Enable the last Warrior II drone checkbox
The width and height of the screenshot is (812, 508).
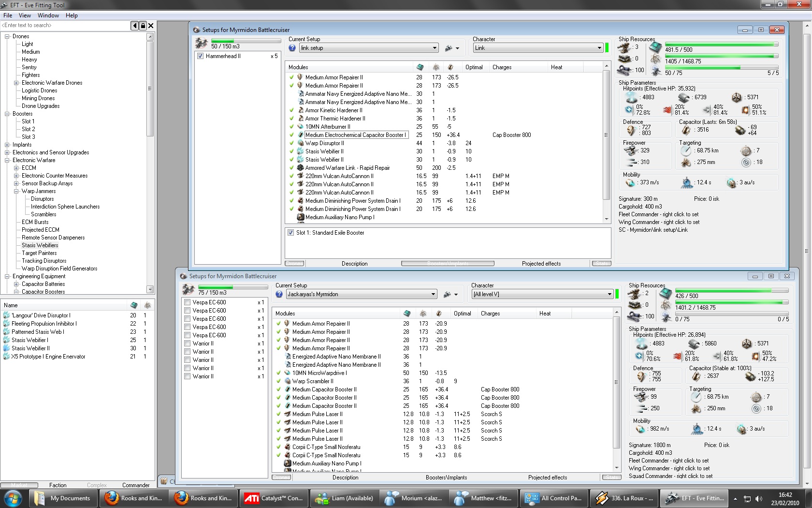pos(187,376)
